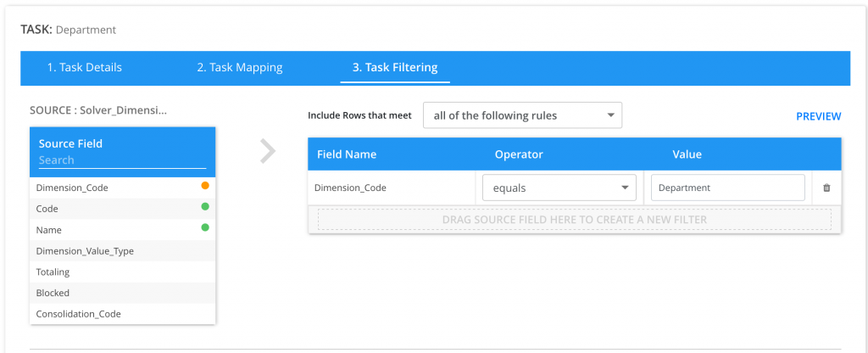Switch to the Task Mapping tab

(240, 67)
